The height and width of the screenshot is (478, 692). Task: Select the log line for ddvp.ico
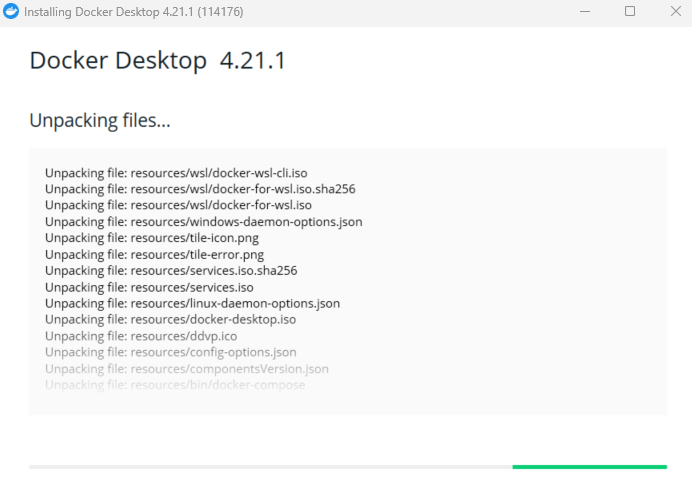[141, 336]
